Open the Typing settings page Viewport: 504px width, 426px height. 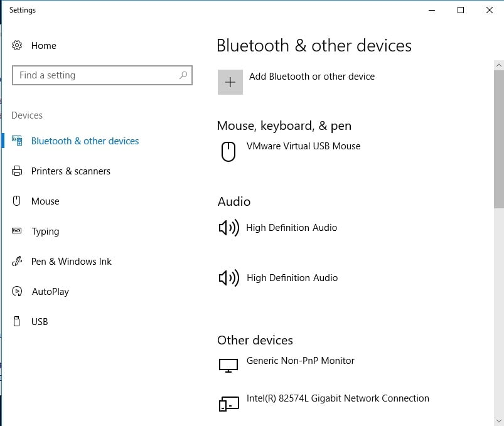[45, 232]
